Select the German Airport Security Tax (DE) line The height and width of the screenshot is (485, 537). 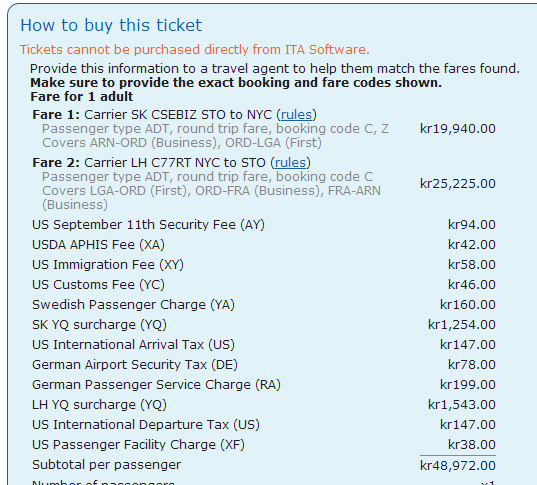[264, 365]
